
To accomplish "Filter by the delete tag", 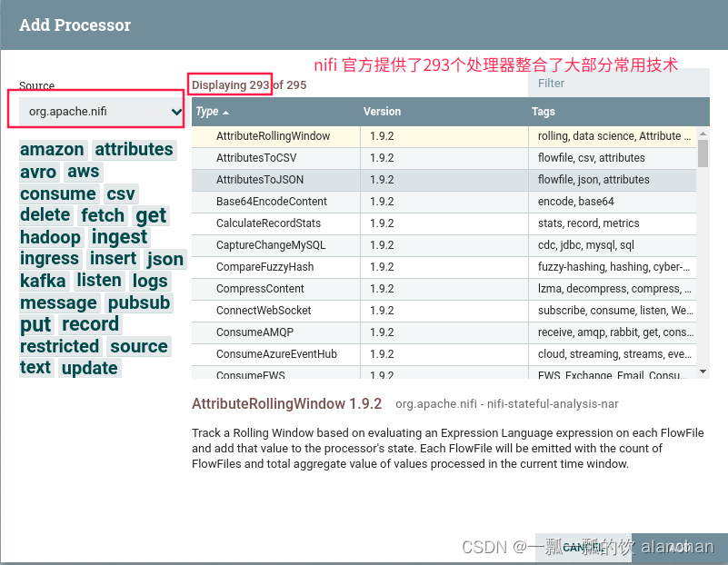I will [45, 215].
